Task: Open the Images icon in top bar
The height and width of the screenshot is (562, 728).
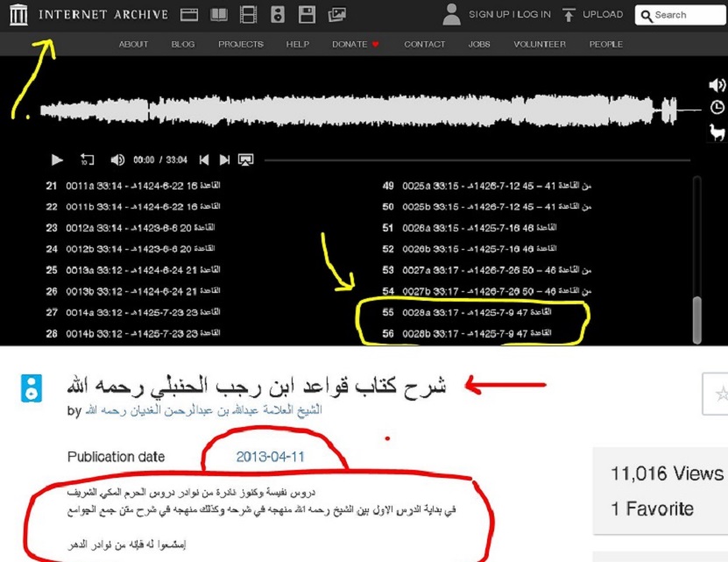Action: [336, 15]
